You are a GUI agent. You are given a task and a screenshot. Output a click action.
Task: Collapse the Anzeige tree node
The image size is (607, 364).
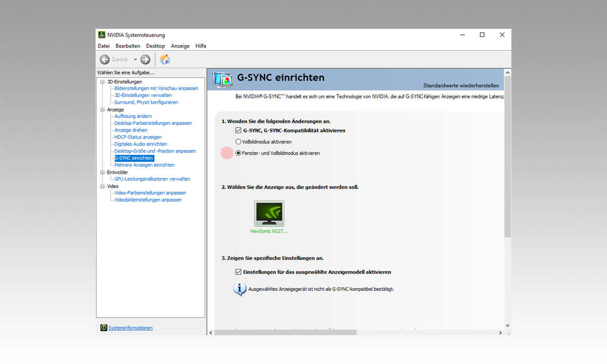tap(103, 110)
